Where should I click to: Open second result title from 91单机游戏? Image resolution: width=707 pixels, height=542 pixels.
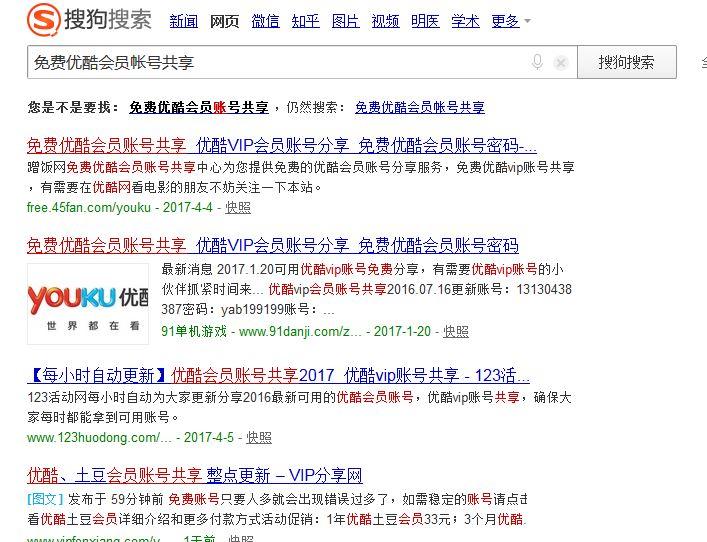coord(272,246)
